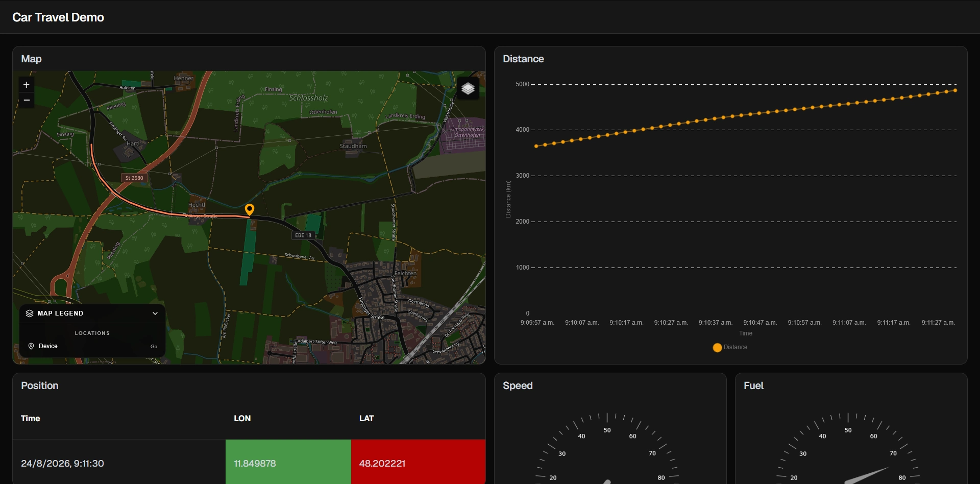980x484 pixels.
Task: Click the Device location pin icon
Action: tap(31, 346)
